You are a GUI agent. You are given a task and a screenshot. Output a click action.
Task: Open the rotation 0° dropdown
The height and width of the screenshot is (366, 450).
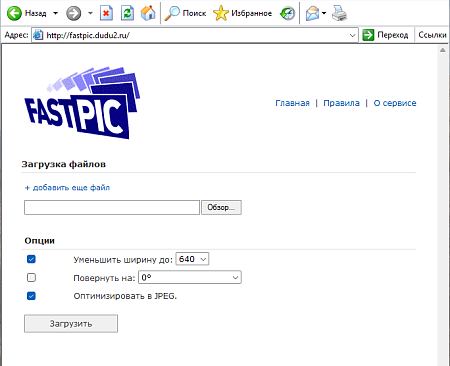click(190, 277)
